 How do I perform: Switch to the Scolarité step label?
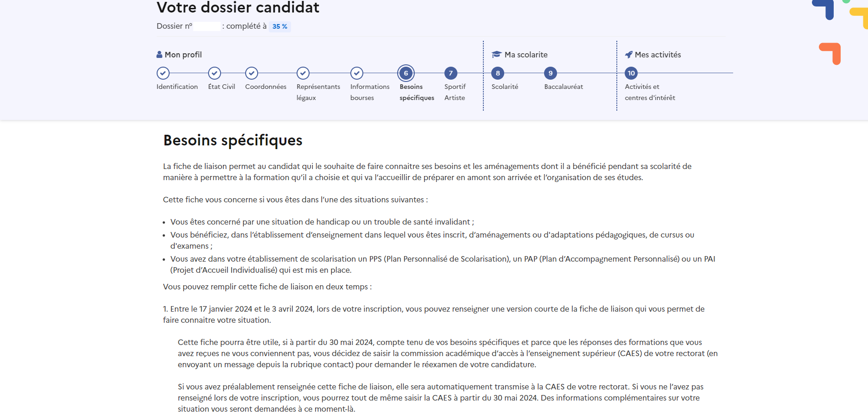(x=505, y=87)
